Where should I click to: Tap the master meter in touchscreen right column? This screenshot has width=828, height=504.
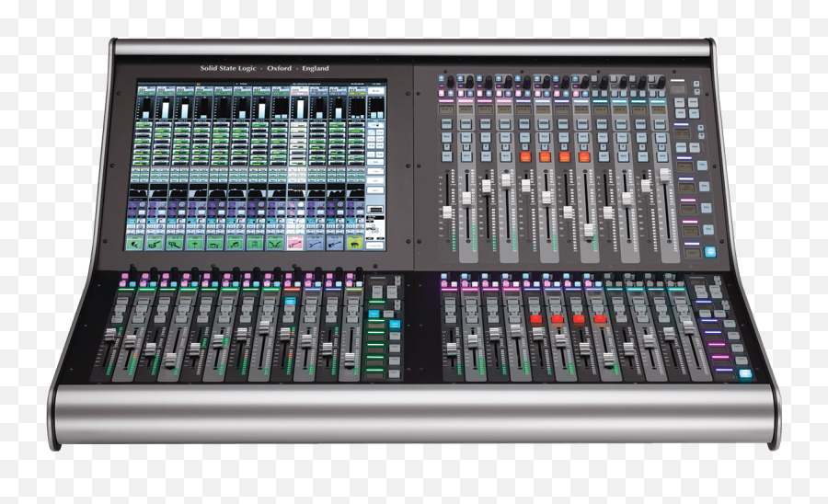pyautogui.click(x=377, y=108)
